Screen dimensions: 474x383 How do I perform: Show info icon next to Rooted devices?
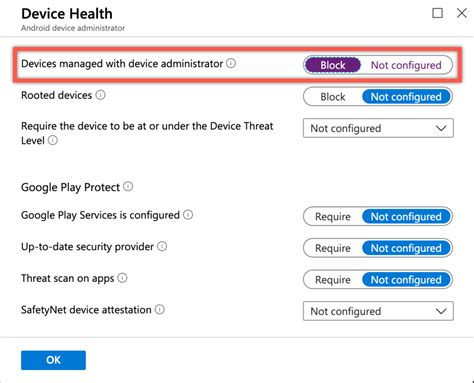tap(100, 95)
